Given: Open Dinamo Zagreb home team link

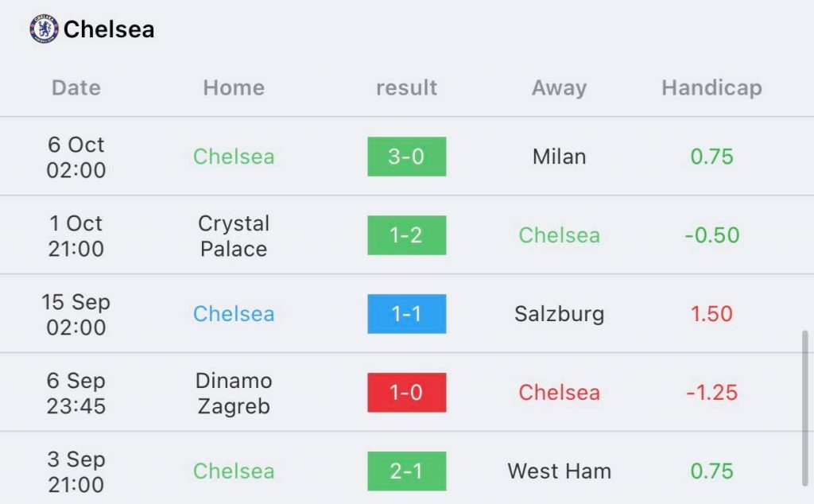Looking at the screenshot, I should coord(234,393).
